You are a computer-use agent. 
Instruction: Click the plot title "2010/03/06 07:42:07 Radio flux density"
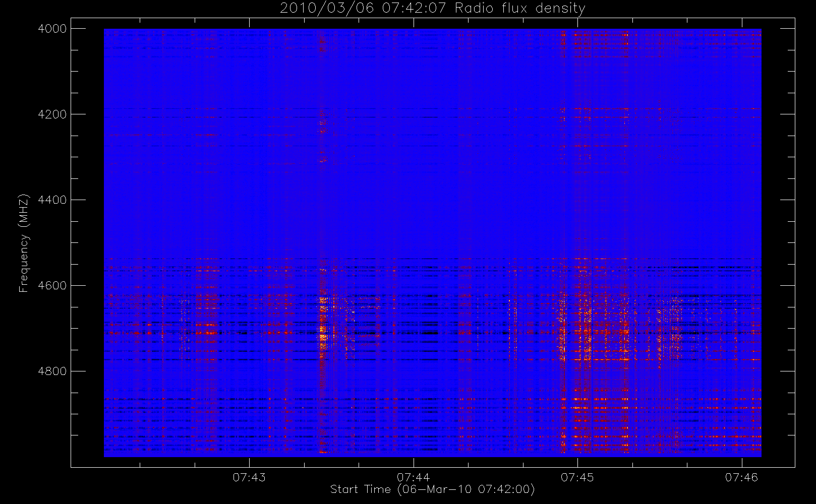coord(432,9)
